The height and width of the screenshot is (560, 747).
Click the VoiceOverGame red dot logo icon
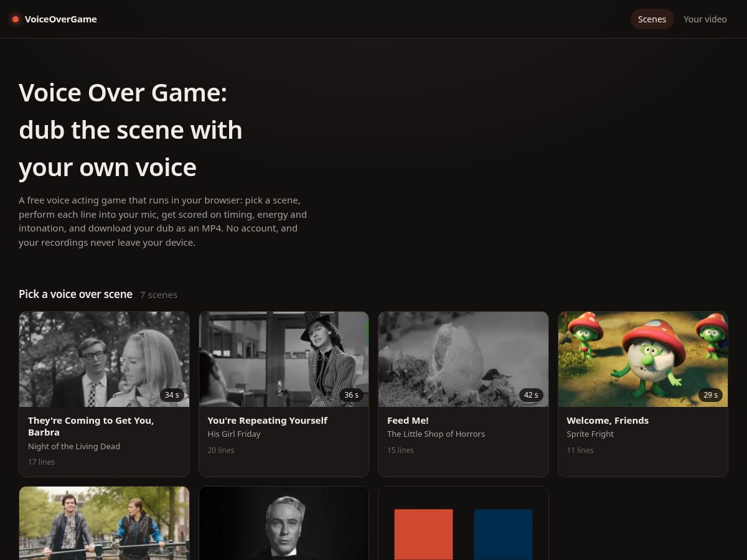tap(16, 19)
